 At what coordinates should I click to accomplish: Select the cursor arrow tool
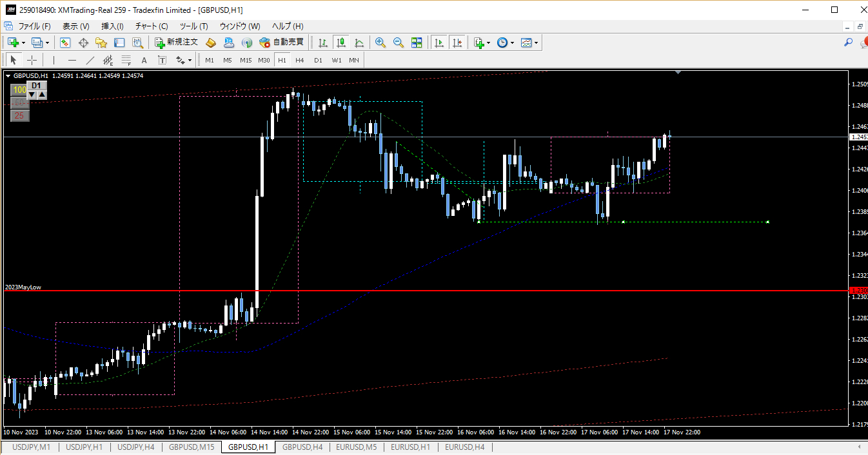pos(13,60)
